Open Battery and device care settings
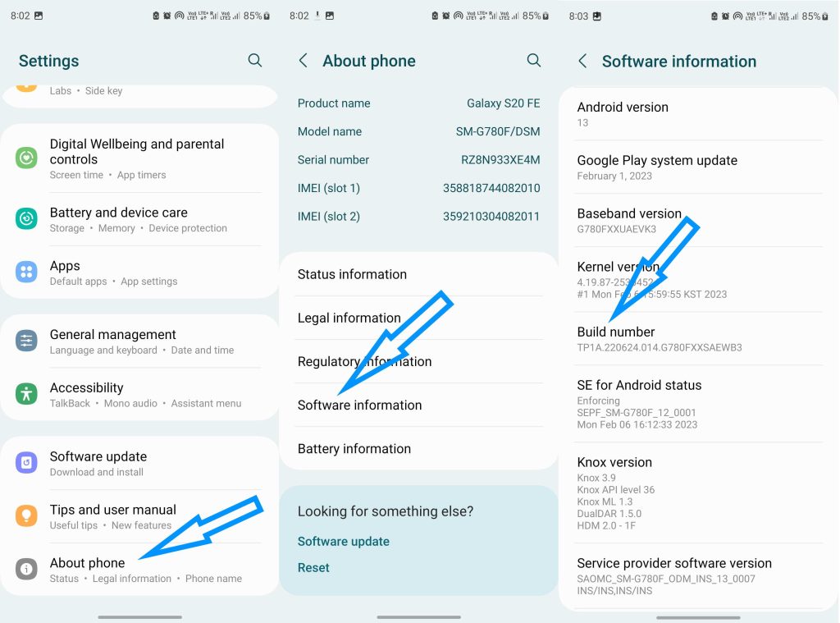This screenshot has height=623, width=840. point(139,219)
